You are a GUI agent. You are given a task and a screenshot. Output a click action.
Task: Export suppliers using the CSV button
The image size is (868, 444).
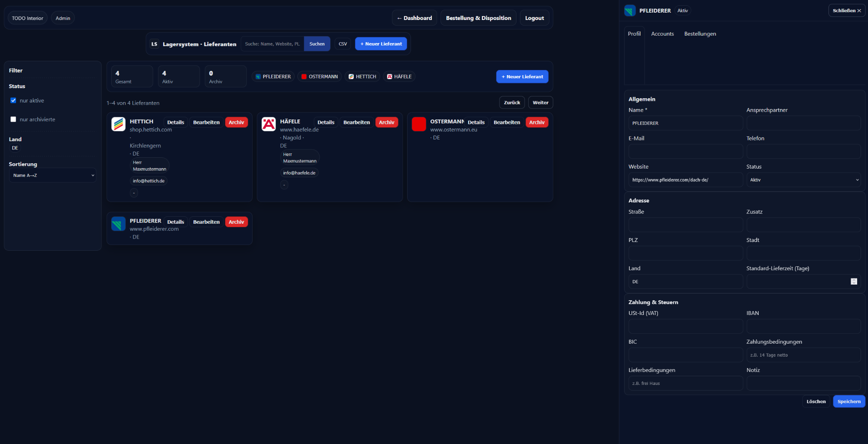342,44
